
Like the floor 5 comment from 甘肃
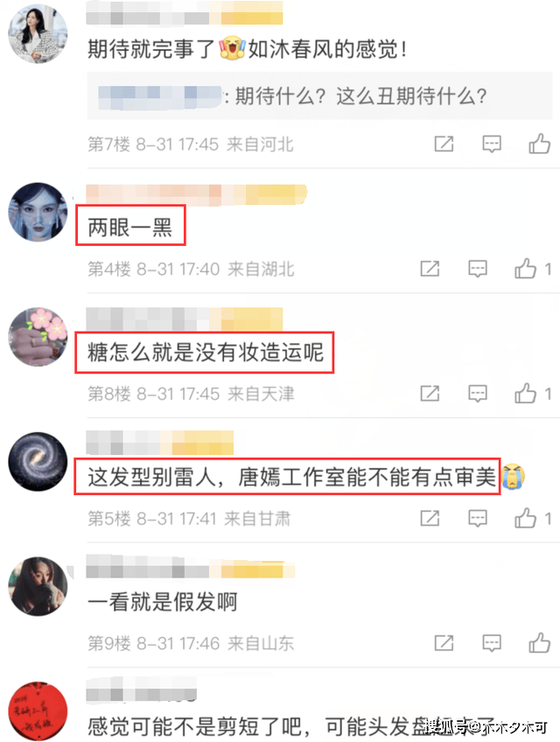click(526, 518)
